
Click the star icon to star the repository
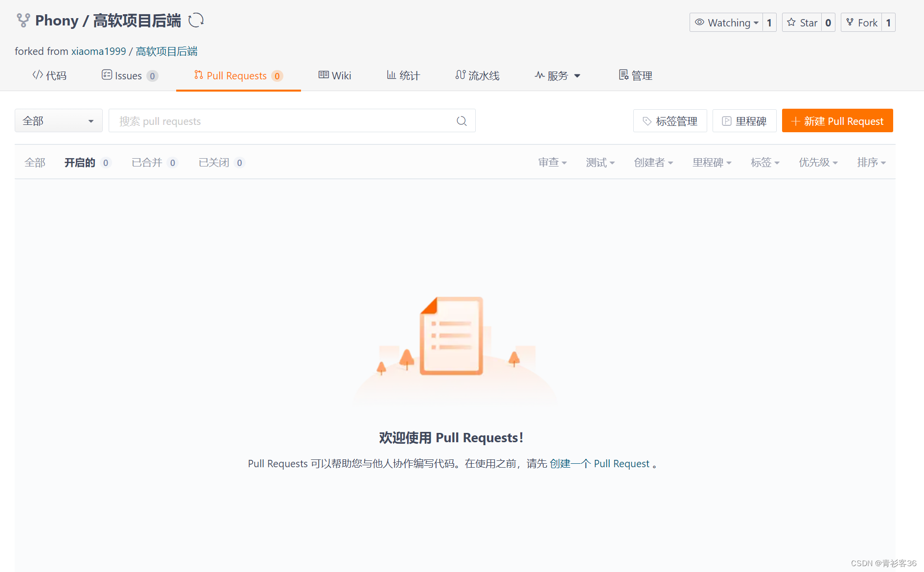tap(792, 23)
